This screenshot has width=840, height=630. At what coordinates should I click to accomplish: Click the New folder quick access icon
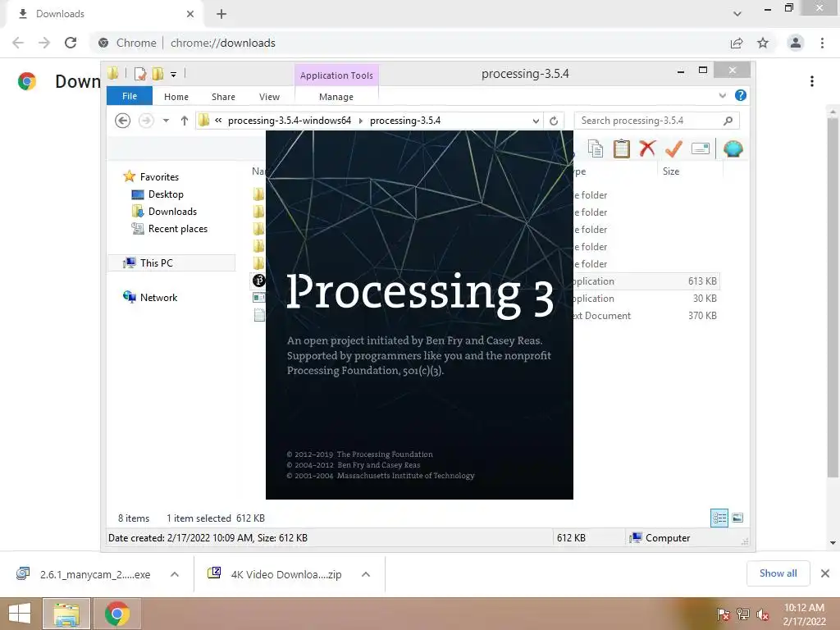[x=157, y=74]
